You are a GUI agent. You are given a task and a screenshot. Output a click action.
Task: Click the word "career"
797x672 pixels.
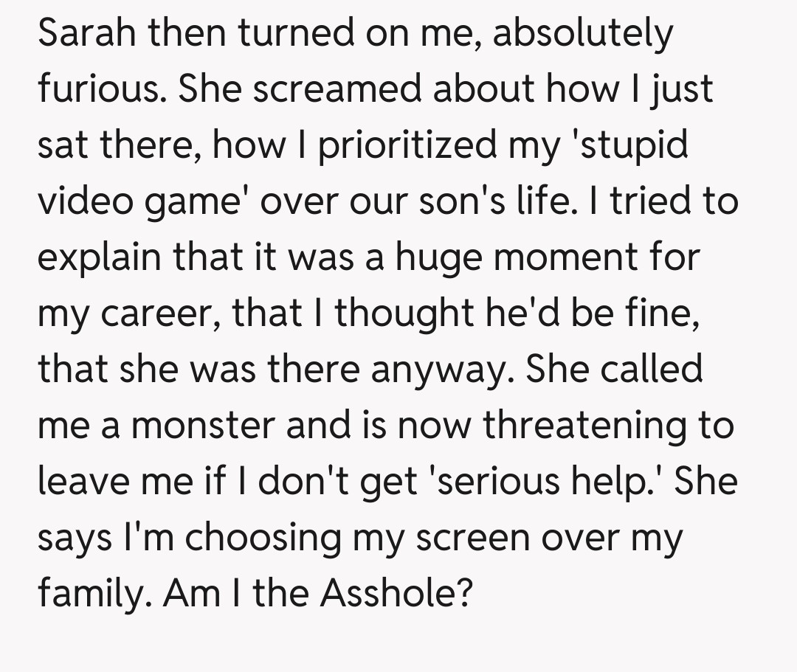click(157, 314)
